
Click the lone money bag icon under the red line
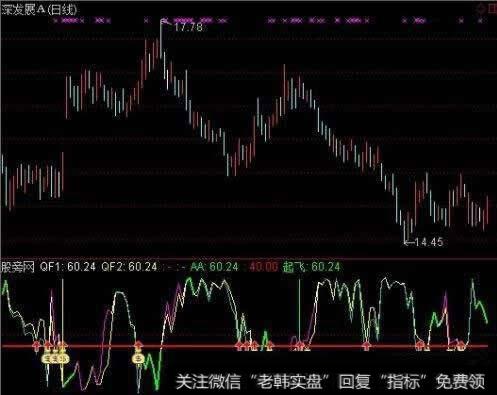click(138, 359)
